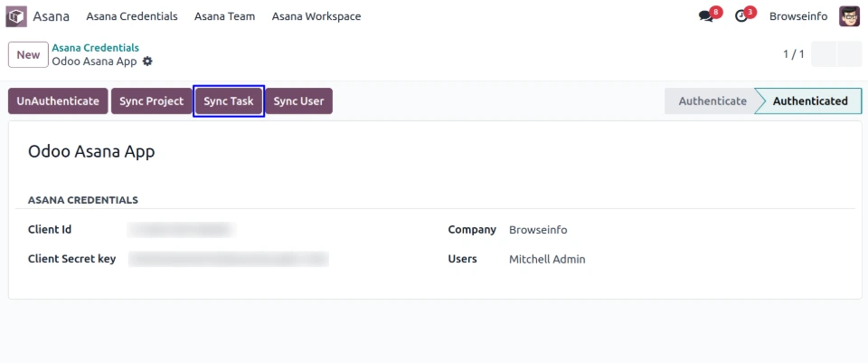
Task: Select the Authenticated status stage
Action: click(809, 101)
